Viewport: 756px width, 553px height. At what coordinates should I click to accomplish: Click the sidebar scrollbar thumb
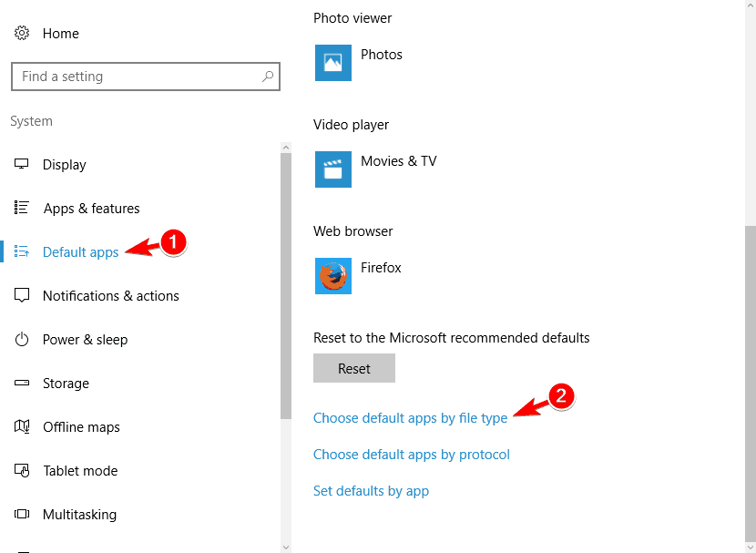point(286,286)
